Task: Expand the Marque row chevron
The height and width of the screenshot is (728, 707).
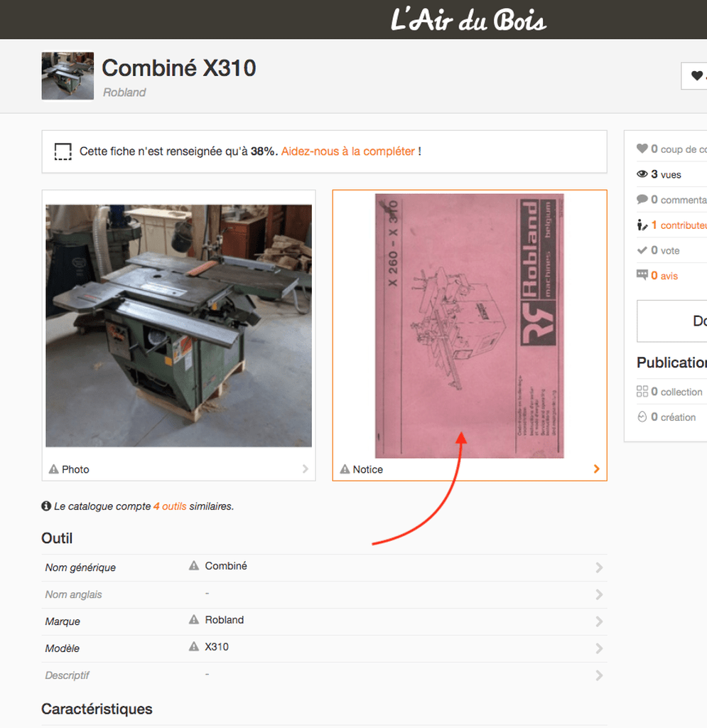Action: pos(599,621)
